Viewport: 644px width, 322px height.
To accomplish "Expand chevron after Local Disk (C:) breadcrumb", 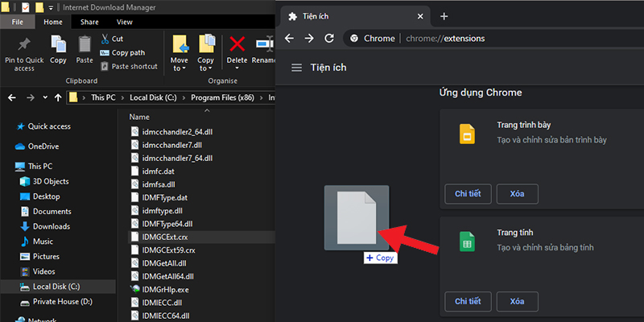I will pos(184,97).
